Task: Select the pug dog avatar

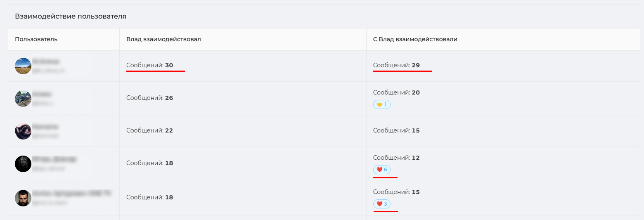Action: tap(23, 131)
